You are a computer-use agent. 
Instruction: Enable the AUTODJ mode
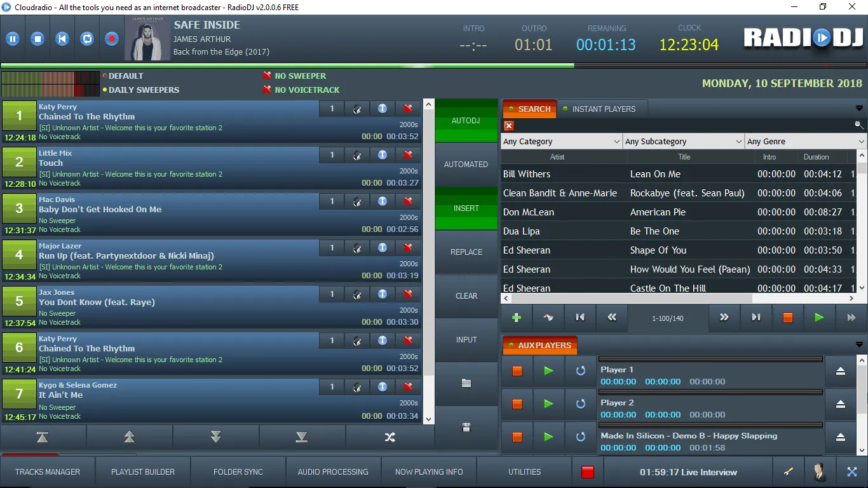(466, 121)
